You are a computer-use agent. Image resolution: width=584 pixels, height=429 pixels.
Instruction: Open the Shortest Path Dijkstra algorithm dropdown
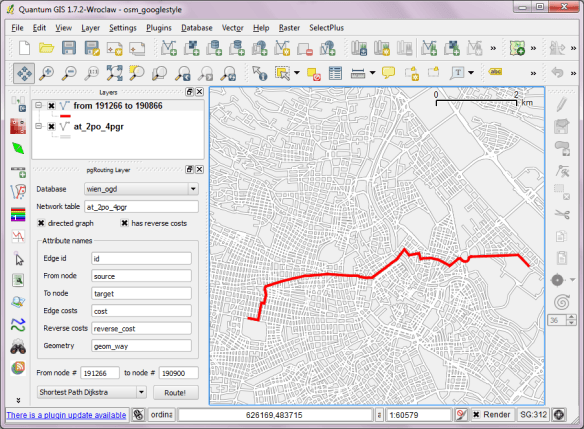tap(141, 392)
